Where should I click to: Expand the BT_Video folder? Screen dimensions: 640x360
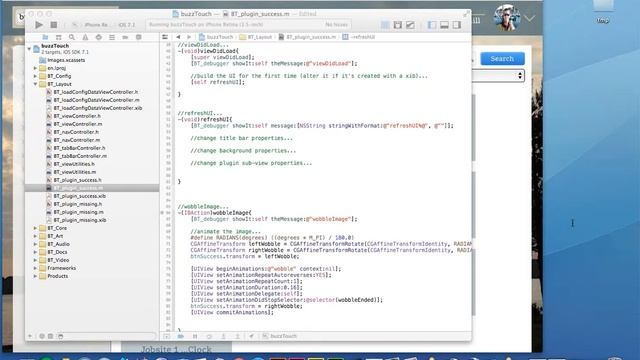click(36, 260)
